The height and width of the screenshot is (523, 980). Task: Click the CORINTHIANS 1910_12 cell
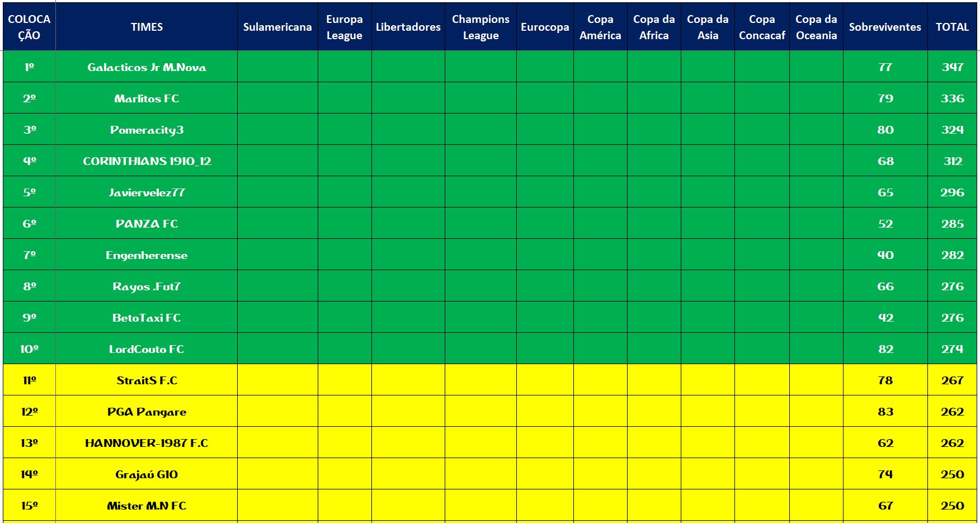pyautogui.click(x=147, y=161)
